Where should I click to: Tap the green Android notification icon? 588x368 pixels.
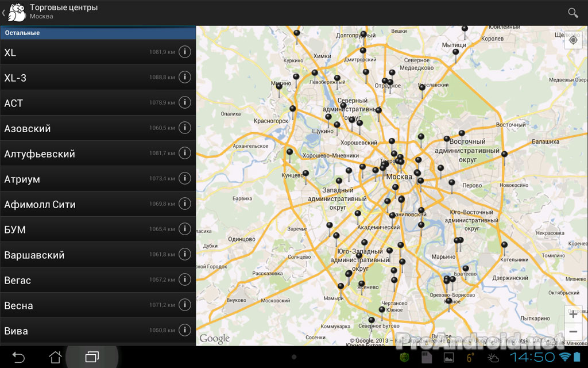point(404,357)
